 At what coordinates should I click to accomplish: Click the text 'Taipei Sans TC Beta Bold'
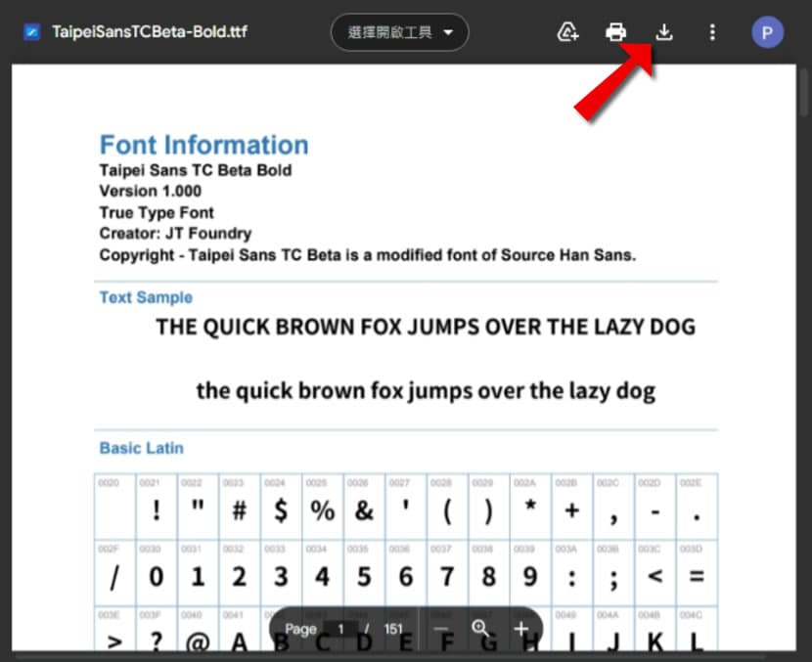pos(196,170)
